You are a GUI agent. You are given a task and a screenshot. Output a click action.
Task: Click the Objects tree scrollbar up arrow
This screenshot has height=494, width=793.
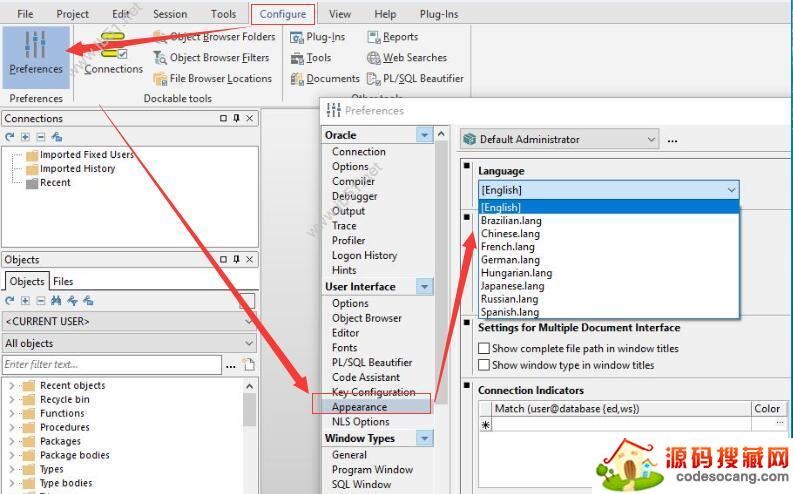pos(249,387)
